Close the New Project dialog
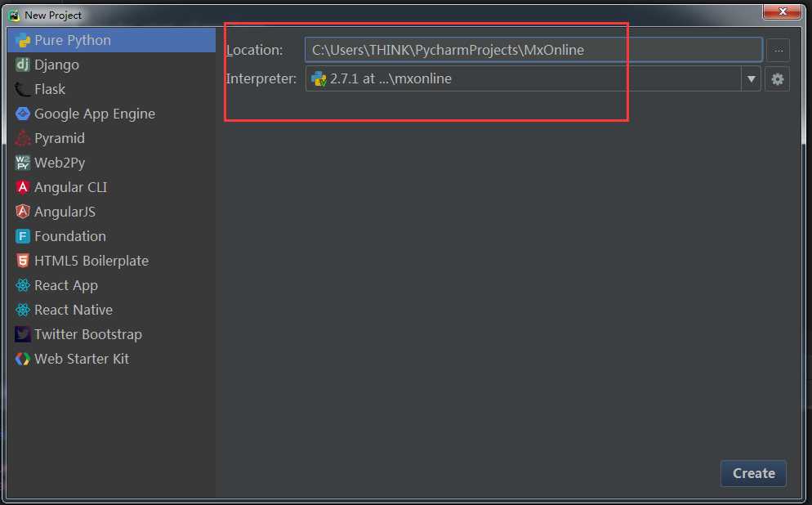The width and height of the screenshot is (812, 505). [x=783, y=11]
